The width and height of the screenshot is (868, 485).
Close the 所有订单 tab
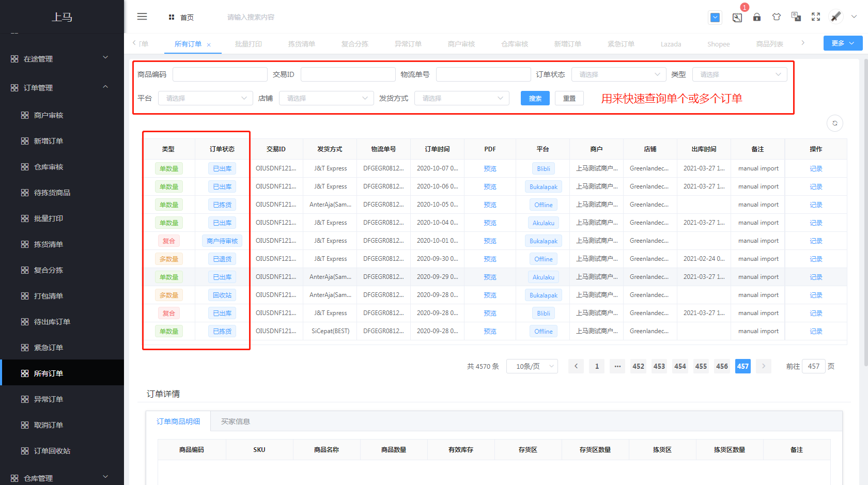click(x=209, y=45)
